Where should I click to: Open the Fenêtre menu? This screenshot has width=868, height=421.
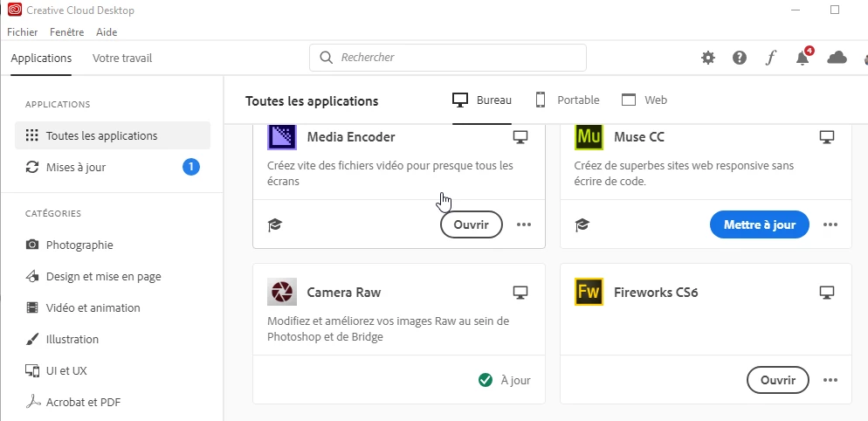pos(67,32)
